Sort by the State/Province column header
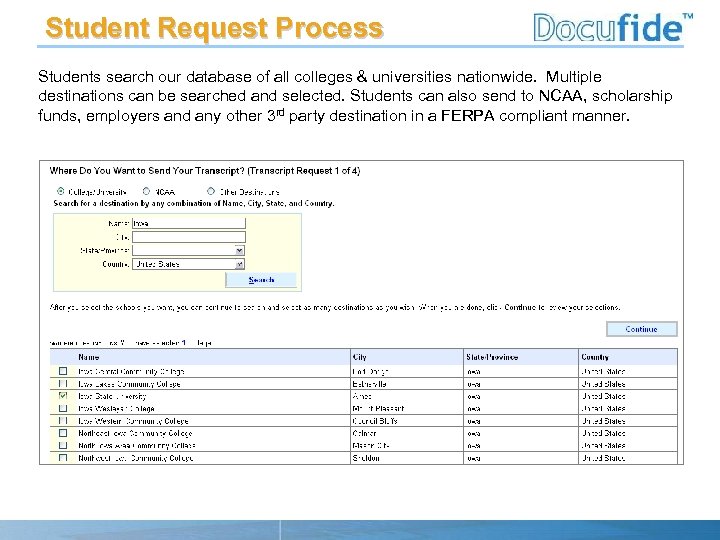 (492, 357)
